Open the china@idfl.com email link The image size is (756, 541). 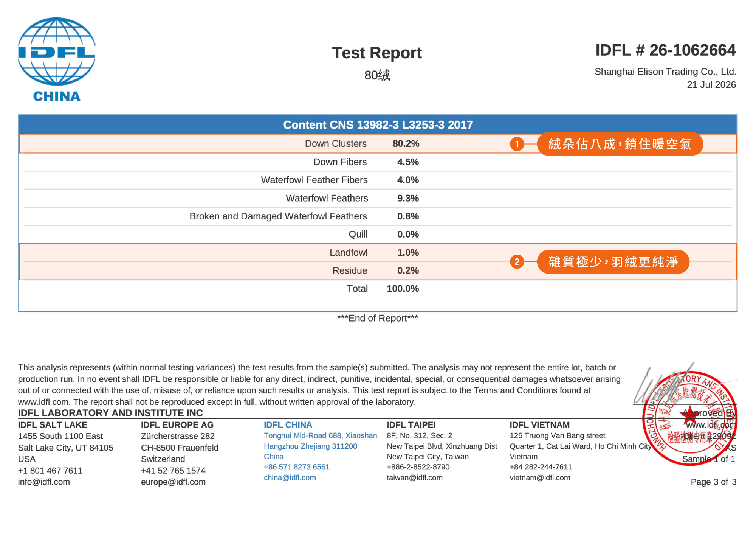point(290,478)
